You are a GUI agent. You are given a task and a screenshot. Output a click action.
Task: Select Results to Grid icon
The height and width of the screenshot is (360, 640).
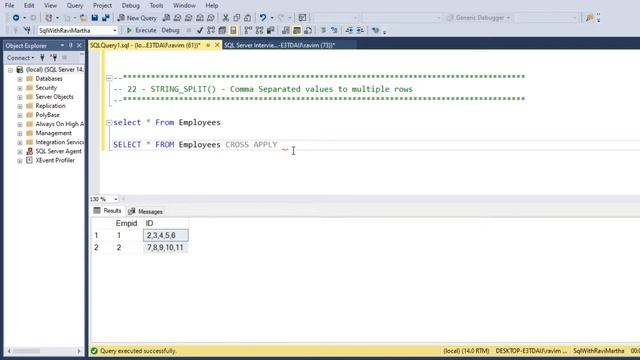pos(297,30)
